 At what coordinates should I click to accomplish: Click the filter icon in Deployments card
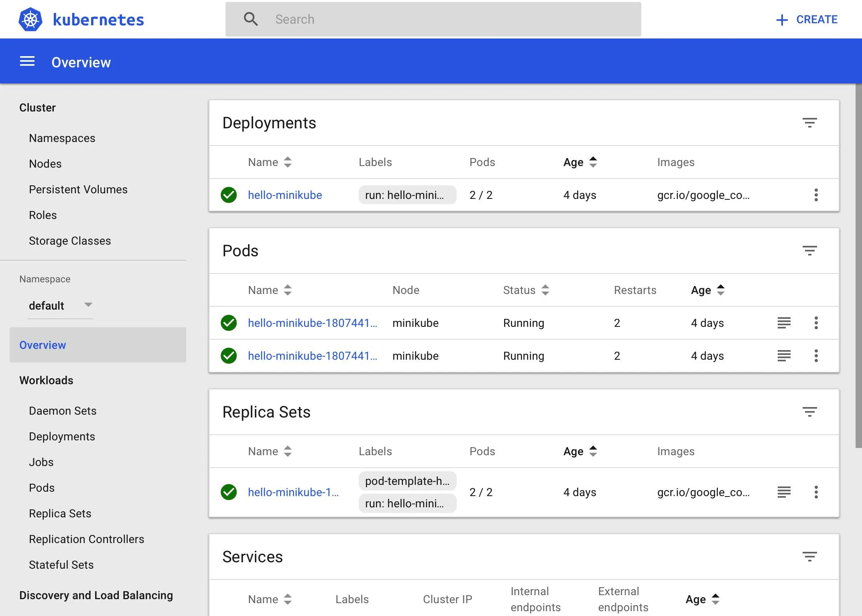pyautogui.click(x=809, y=123)
